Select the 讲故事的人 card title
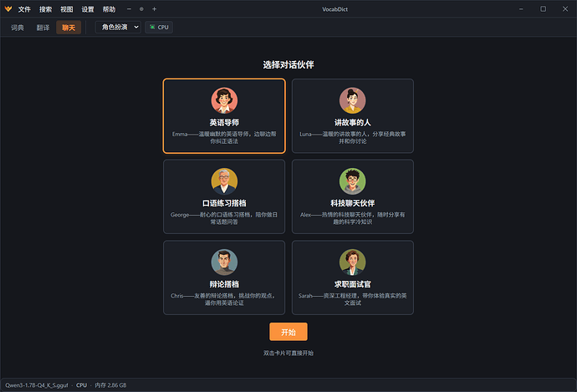Screen dimensions: 577x392 [353, 123]
